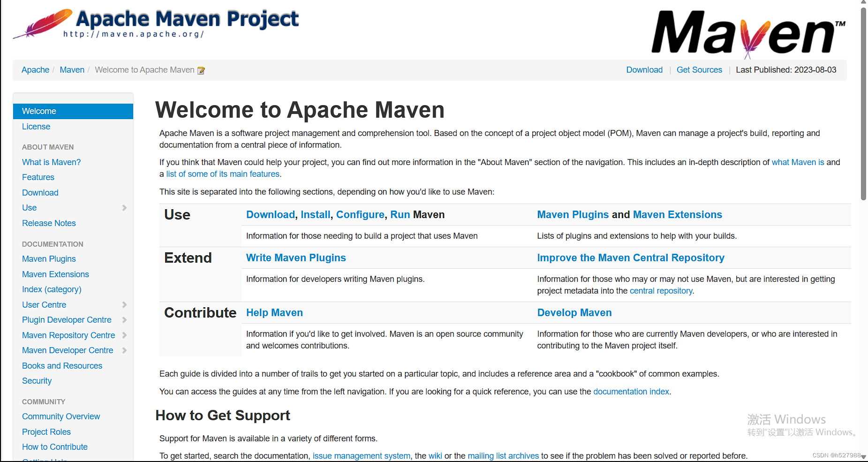This screenshot has height=462, width=868.
Task: Click the 'How to Get Support' heading
Action: [223, 416]
